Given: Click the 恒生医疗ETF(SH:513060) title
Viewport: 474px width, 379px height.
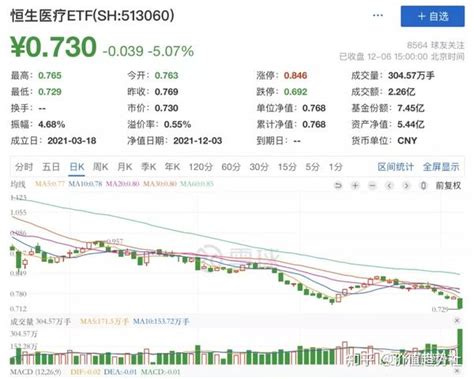Looking at the screenshot, I should point(92,15).
